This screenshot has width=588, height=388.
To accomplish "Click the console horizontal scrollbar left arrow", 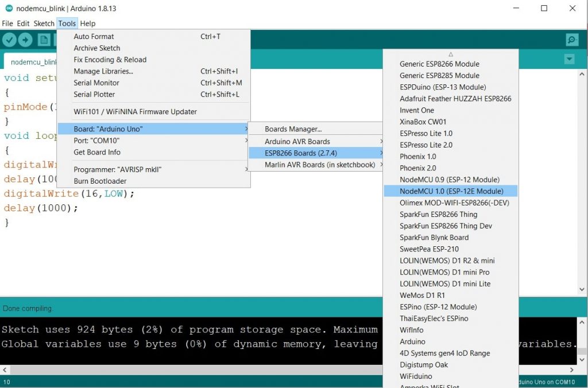I will click(4, 370).
